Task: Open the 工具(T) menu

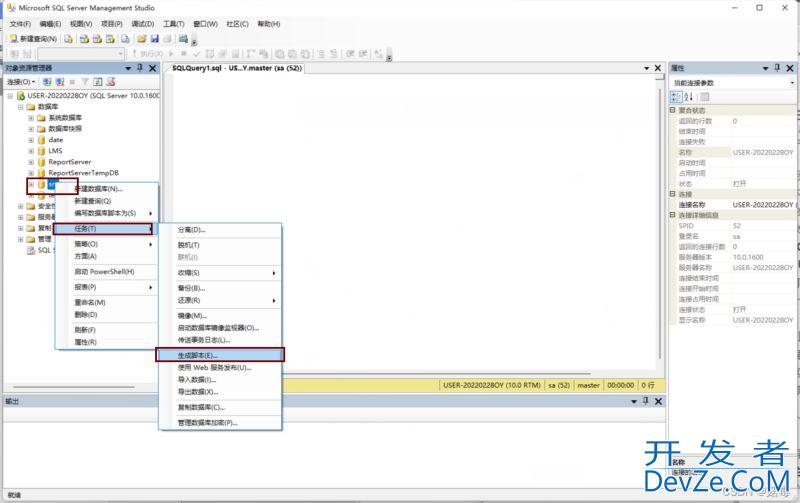Action: pos(173,24)
